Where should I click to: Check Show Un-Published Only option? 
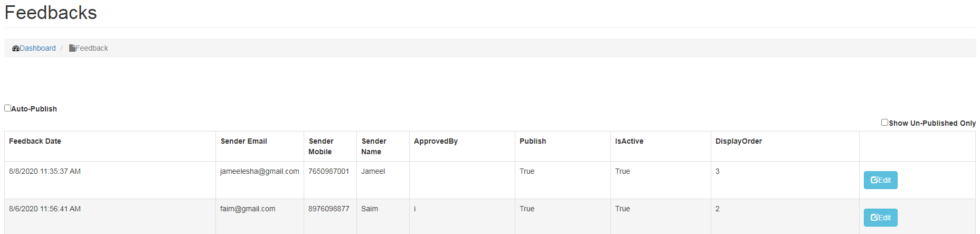(884, 123)
